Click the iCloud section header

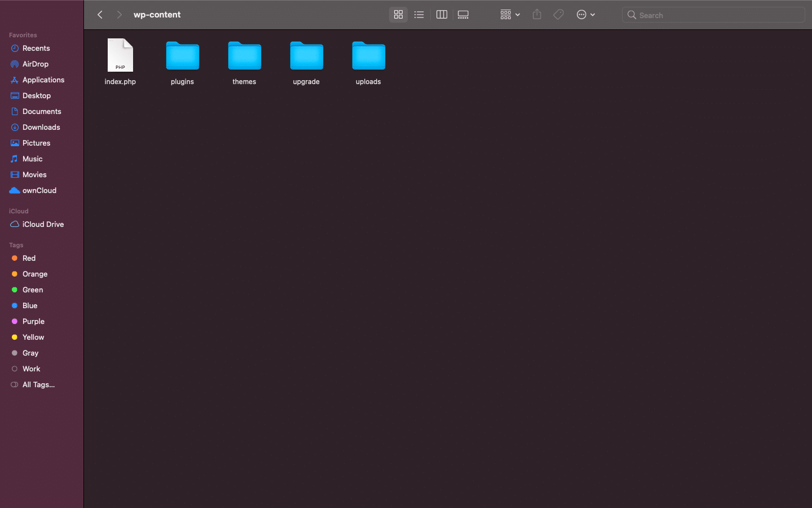19,211
